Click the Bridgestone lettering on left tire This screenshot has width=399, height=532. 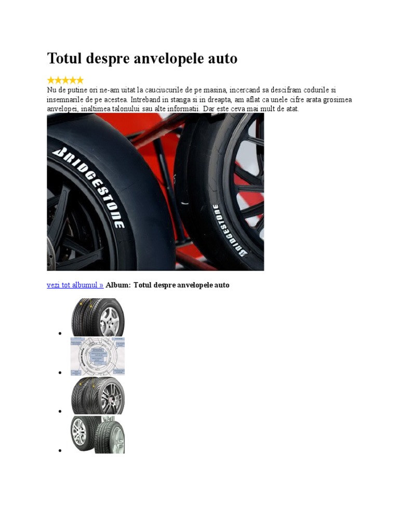(89, 188)
